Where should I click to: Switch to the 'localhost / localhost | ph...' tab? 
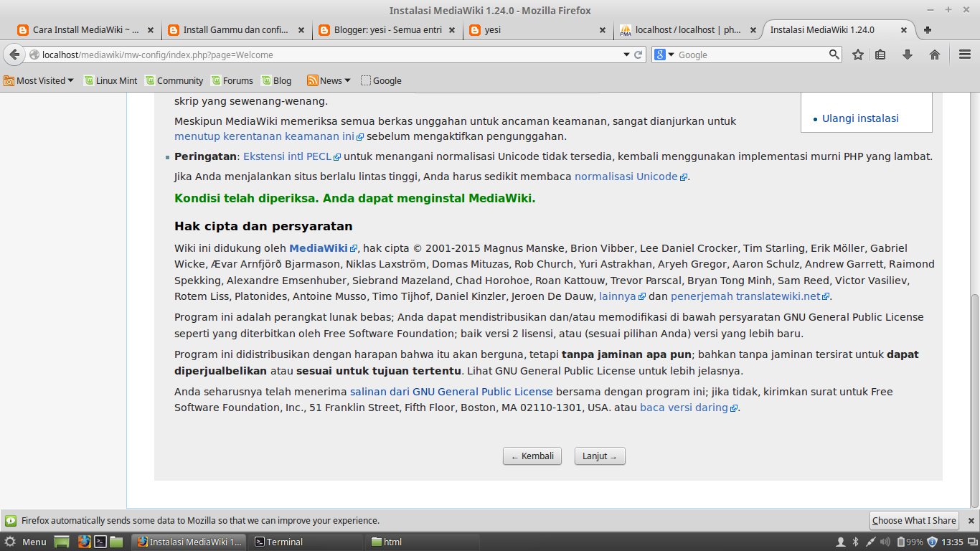click(682, 30)
